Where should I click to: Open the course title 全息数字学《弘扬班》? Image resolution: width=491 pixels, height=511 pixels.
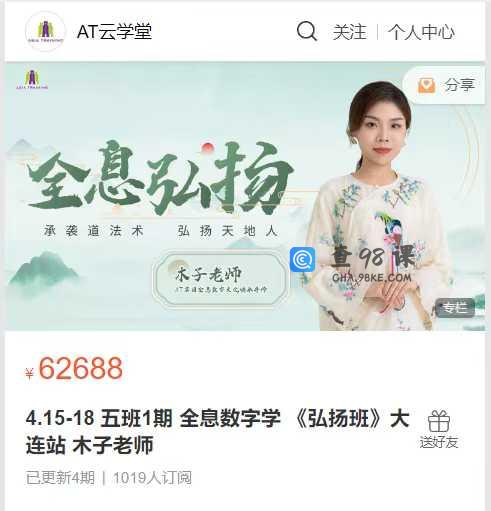217,432
